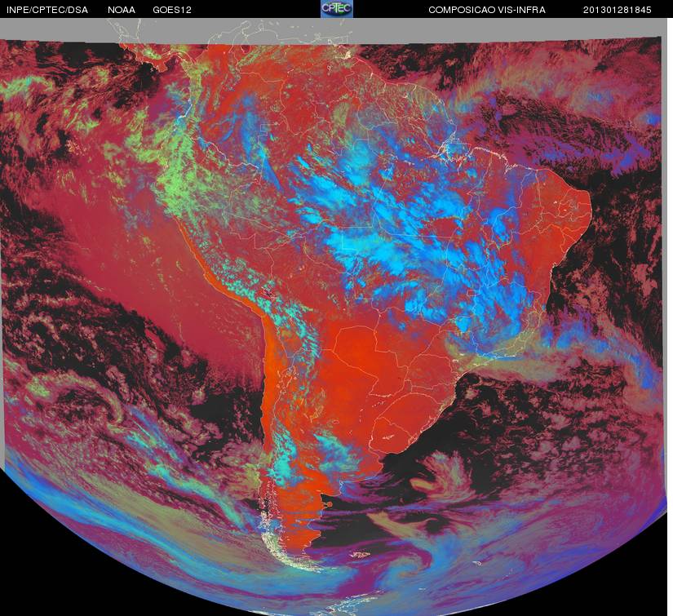
Task: Click the CPTEC logo in the header
Action: click(337, 9)
